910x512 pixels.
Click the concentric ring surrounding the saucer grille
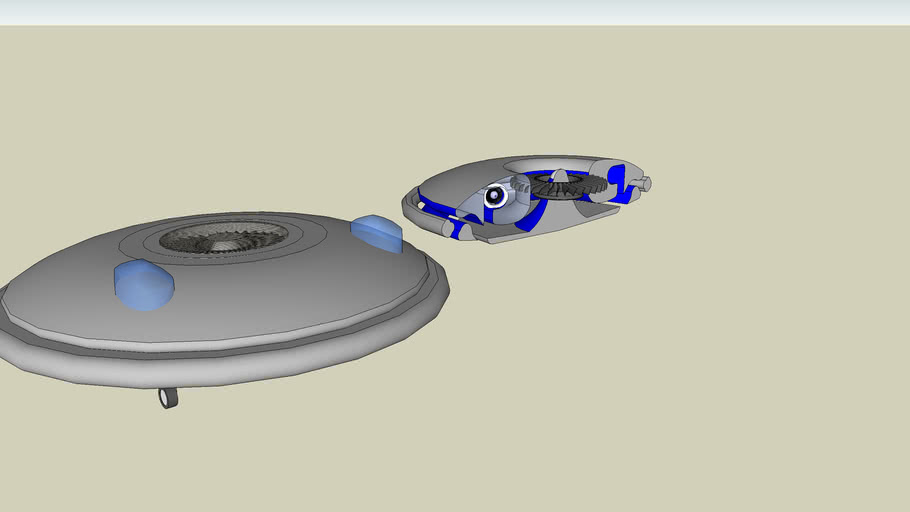[300, 238]
